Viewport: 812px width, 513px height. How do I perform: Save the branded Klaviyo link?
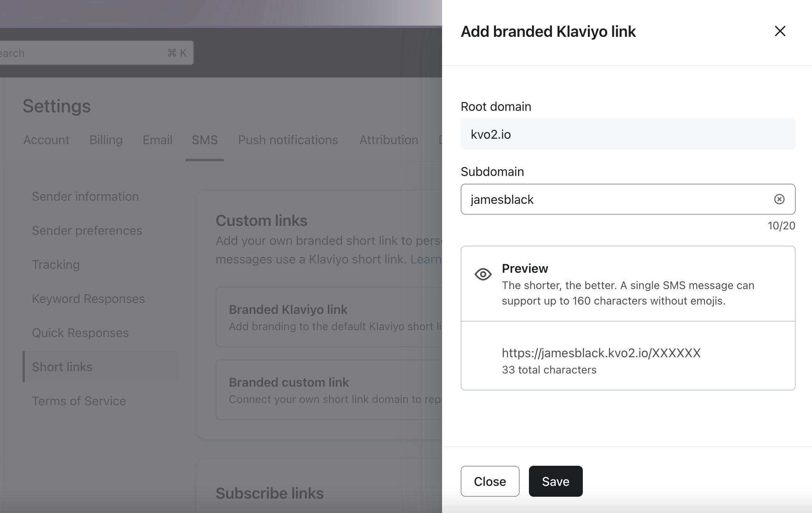pos(554,481)
